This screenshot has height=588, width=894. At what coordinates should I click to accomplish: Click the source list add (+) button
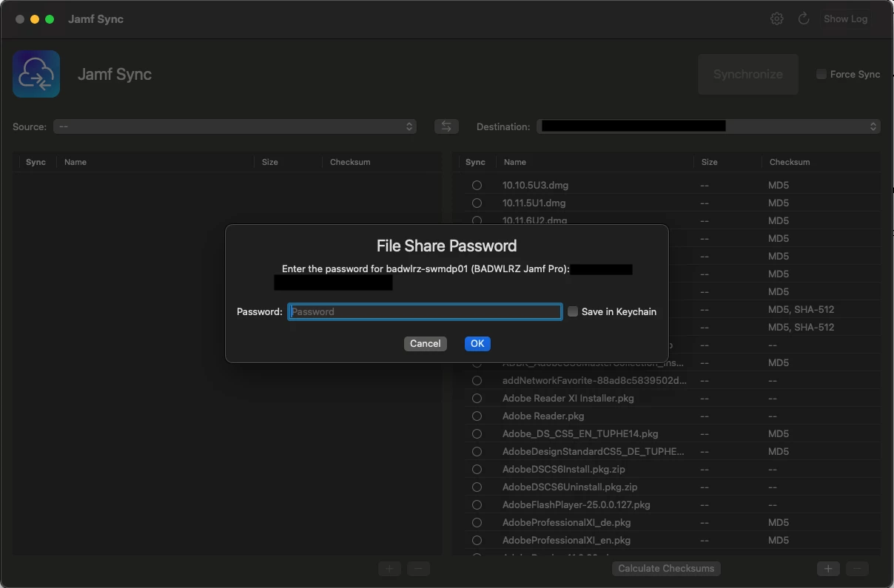[389, 568]
